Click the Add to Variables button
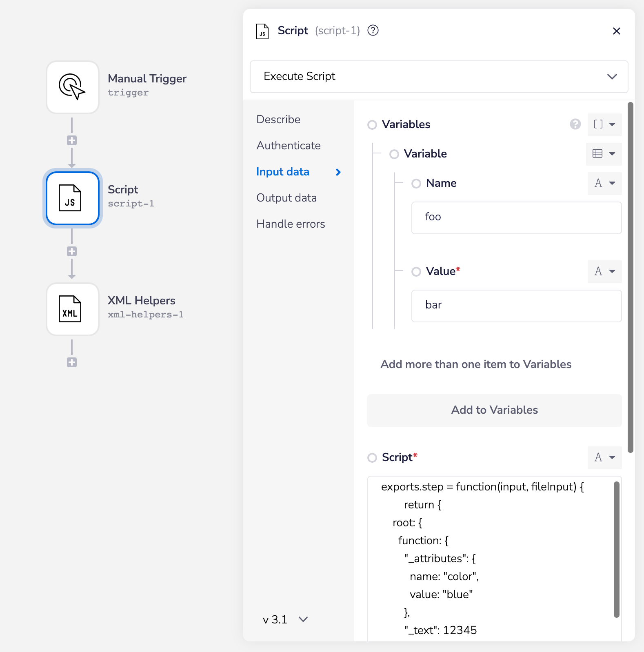Viewport: 644px width, 652px height. point(494,410)
